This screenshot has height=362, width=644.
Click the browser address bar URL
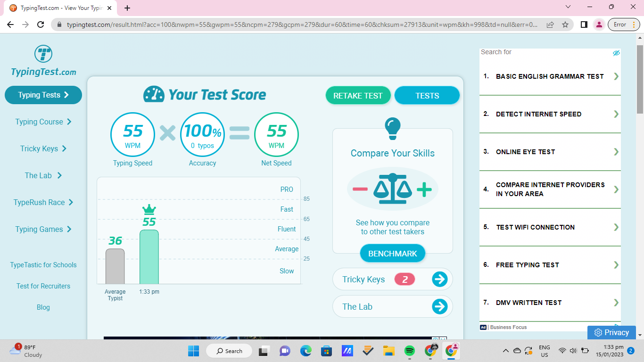tap(302, 25)
